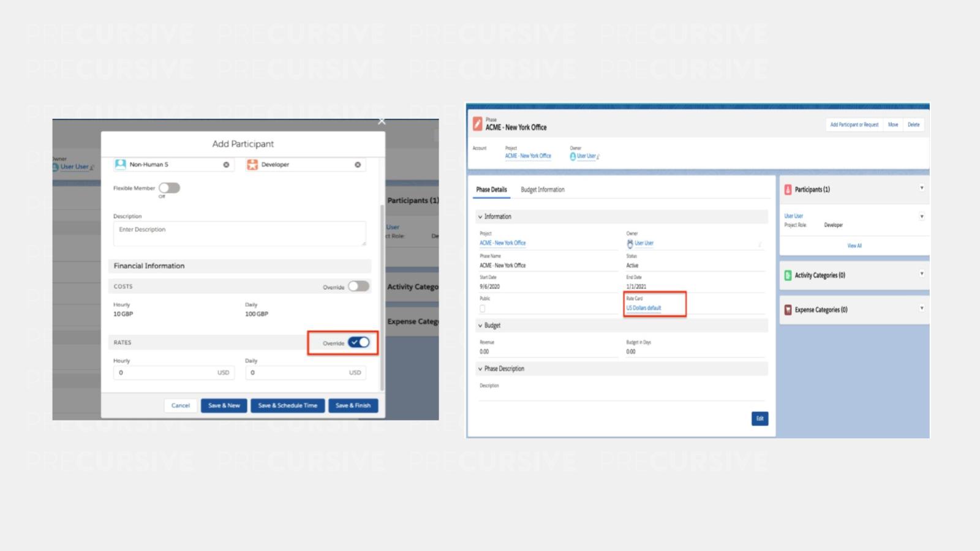Toggle the Flexible Member switch

[169, 188]
